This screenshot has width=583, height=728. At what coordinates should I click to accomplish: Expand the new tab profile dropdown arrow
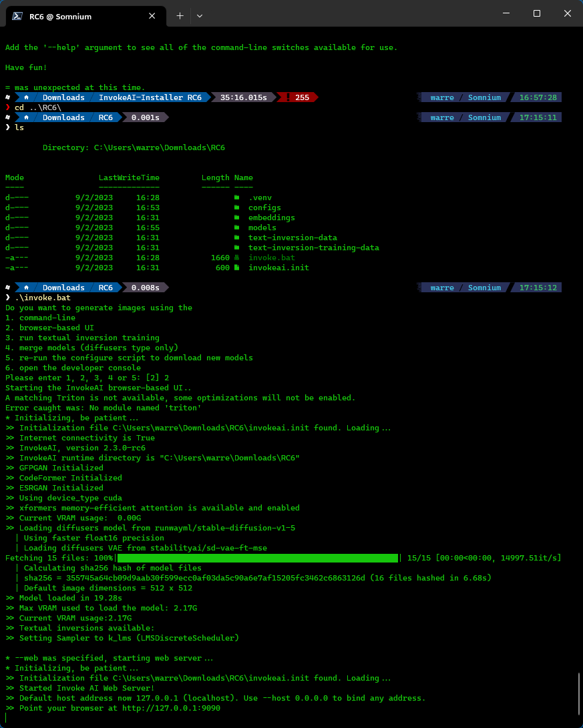(199, 16)
